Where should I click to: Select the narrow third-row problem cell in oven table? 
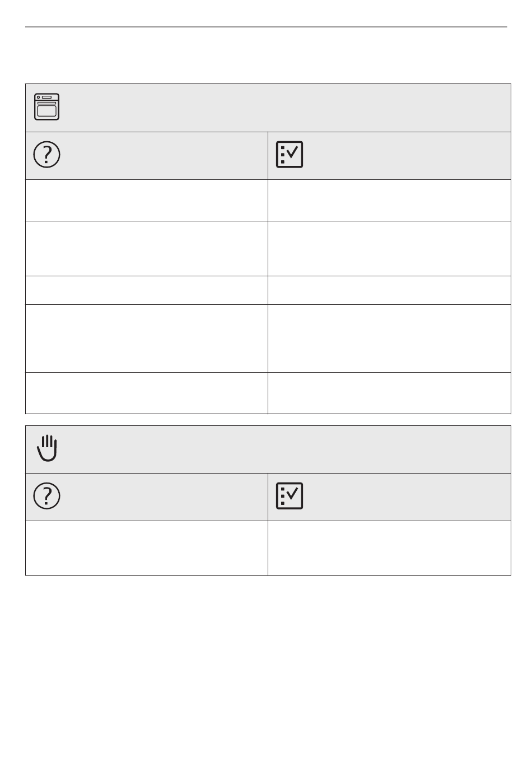(x=147, y=290)
